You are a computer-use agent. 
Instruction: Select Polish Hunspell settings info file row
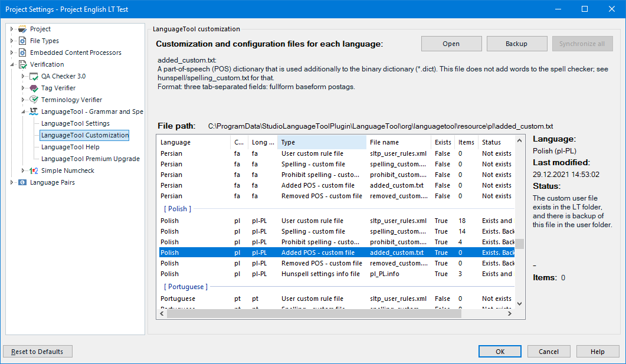tap(320, 274)
